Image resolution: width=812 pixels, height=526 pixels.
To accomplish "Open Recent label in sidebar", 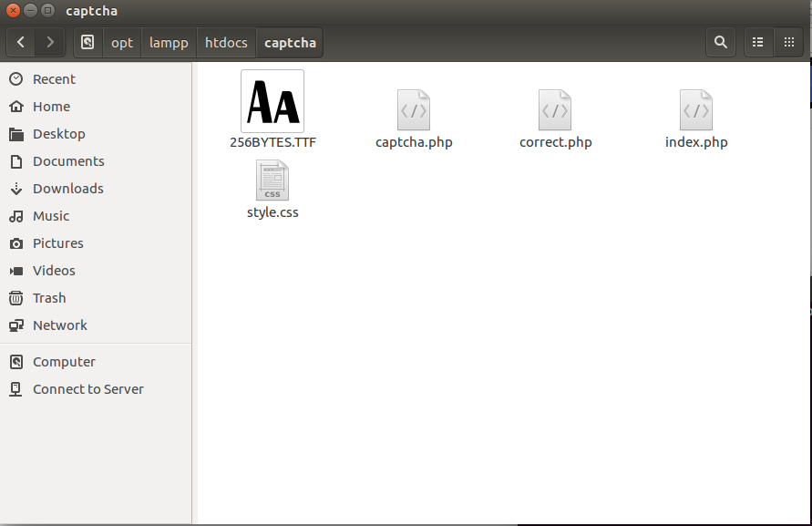I will coord(54,79).
